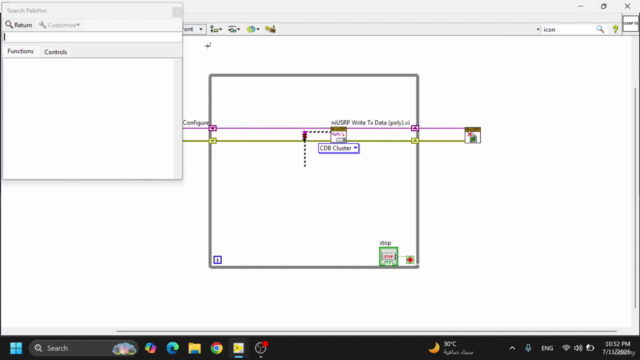640x360 pixels.
Task: Click the taskbar Search box
Action: pyautogui.click(x=84, y=348)
